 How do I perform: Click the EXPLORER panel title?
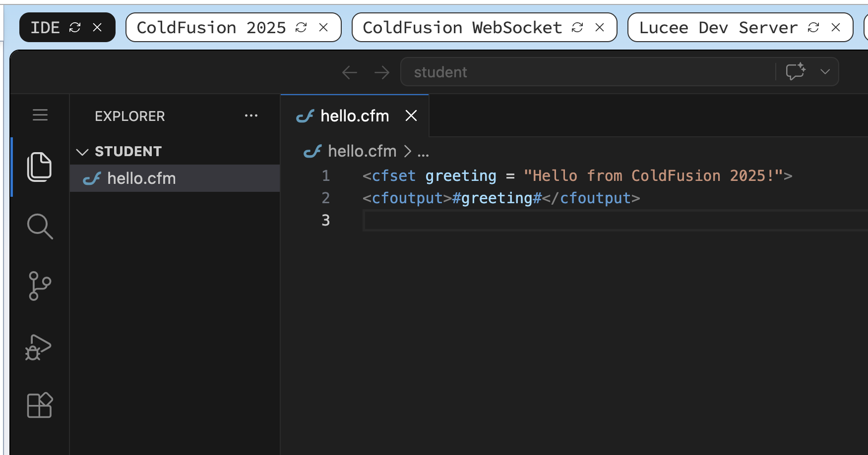(x=130, y=116)
